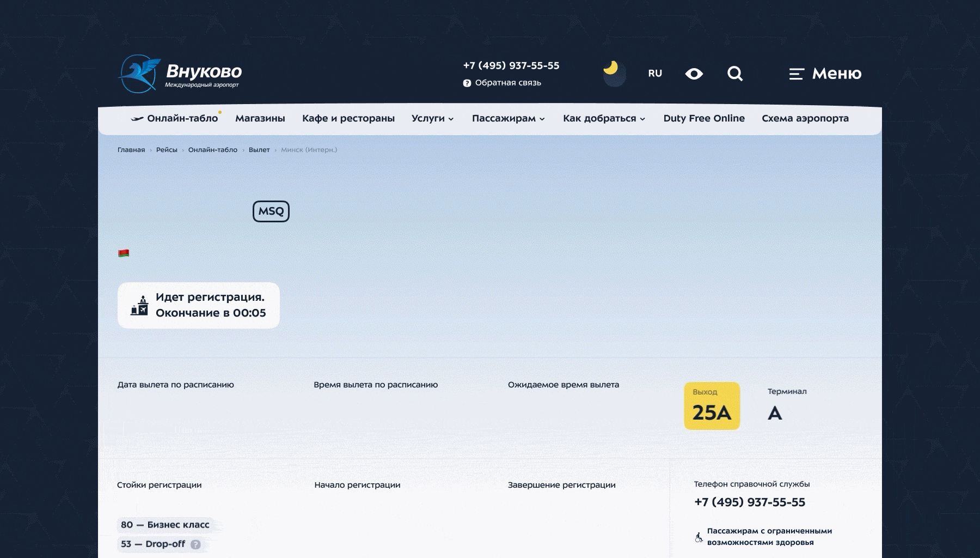This screenshot has height=558, width=980.
Task: Expand the Услуги dropdown
Action: [x=432, y=119]
